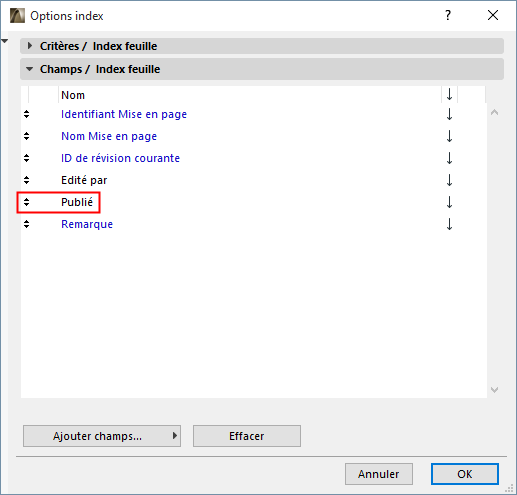Toggle the sort arrow for Publié
Screen dimensions: 517x495
449,202
